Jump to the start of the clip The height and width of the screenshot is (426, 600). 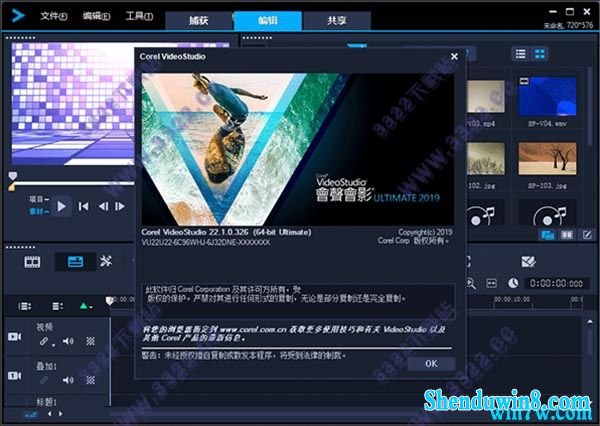tap(83, 207)
